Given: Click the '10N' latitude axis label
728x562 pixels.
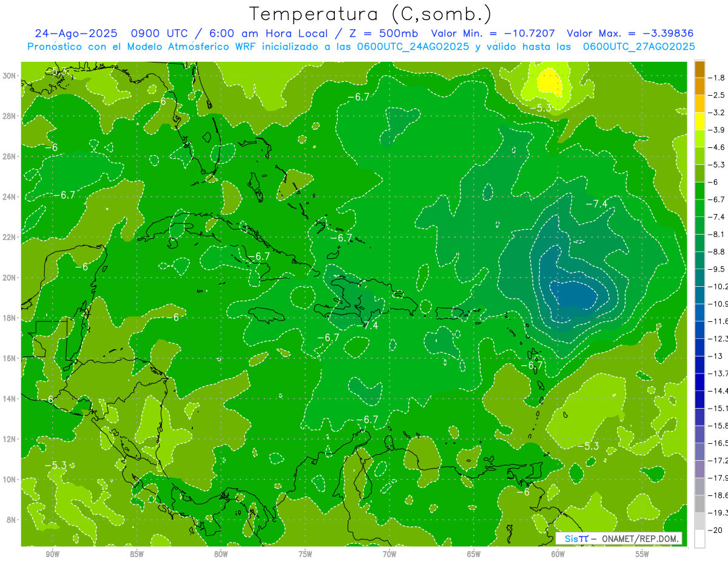Looking at the screenshot, I should pos(10,480).
